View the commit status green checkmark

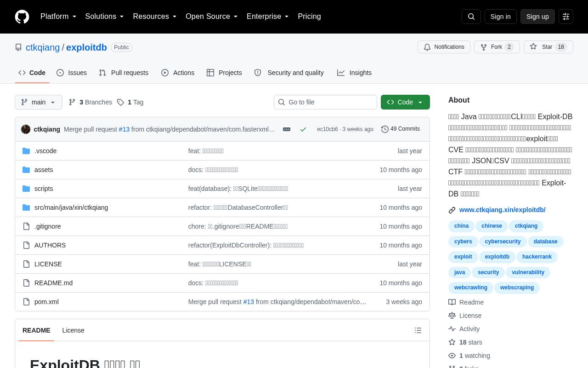(x=303, y=129)
